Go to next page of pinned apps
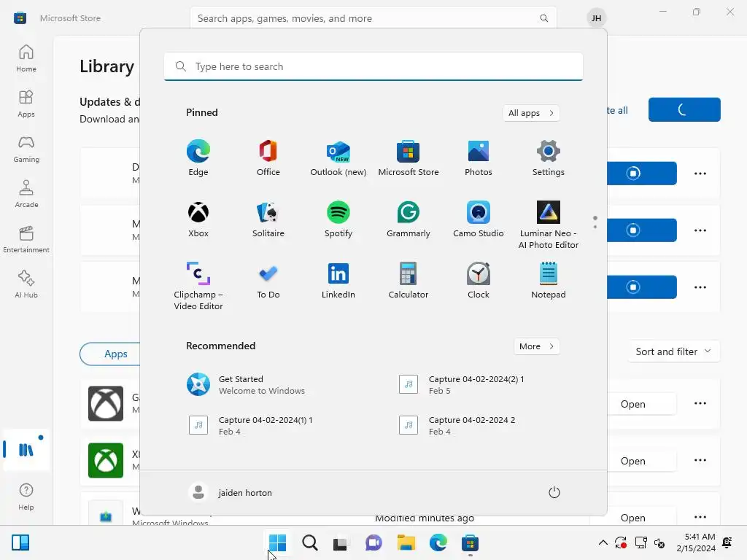The image size is (747, 560). click(x=595, y=227)
